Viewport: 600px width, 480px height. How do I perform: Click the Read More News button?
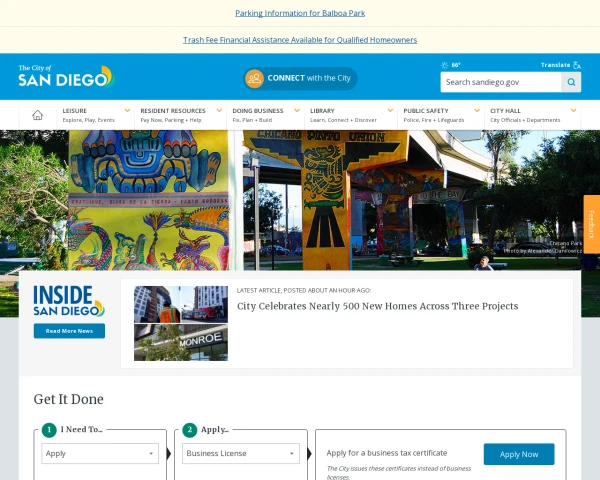pos(69,331)
